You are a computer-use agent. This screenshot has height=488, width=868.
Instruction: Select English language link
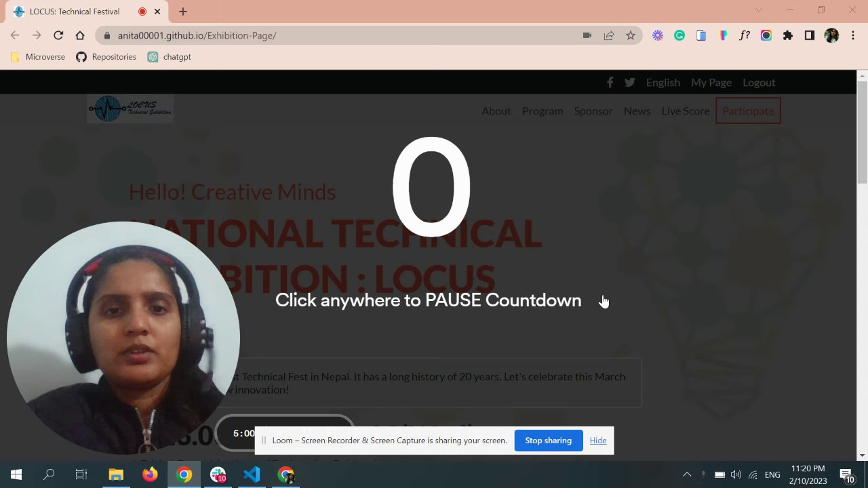pos(663,82)
